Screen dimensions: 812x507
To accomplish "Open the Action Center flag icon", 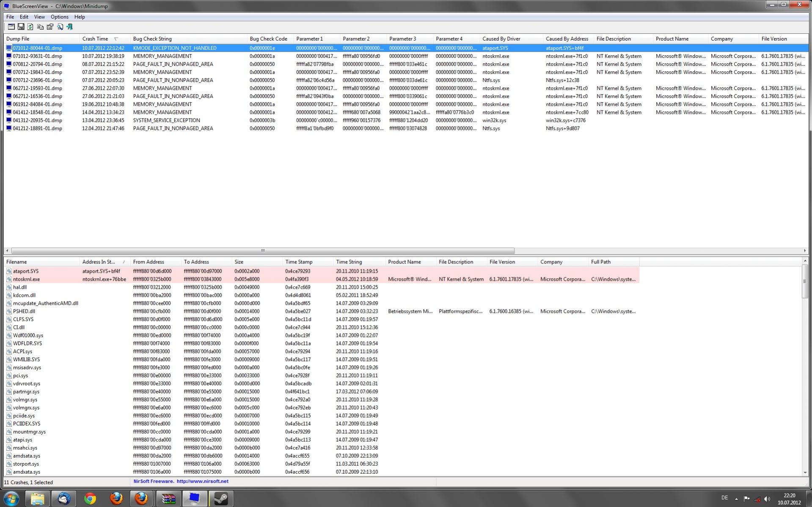I will (747, 499).
